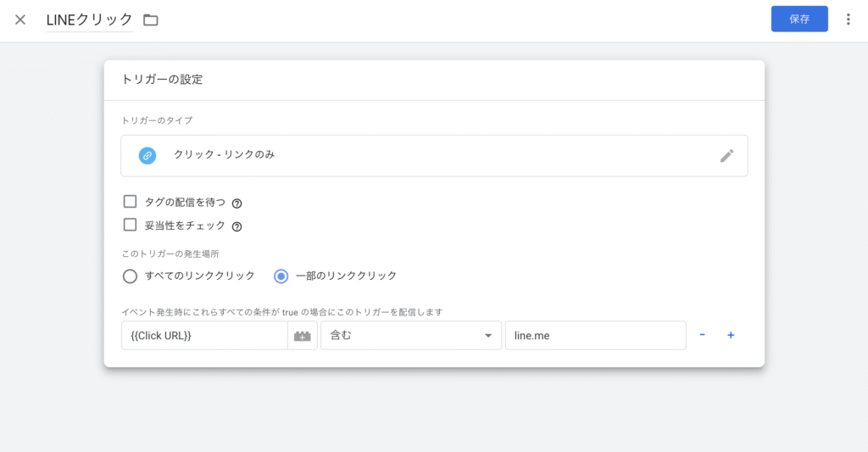868x452 pixels.
Task: Click the 保存 save button
Action: point(798,19)
